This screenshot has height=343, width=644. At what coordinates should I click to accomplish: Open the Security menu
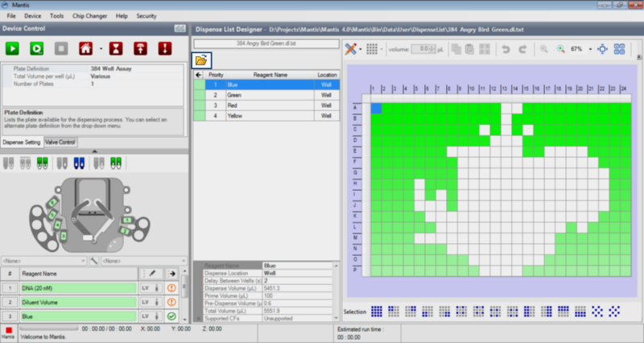(x=147, y=16)
